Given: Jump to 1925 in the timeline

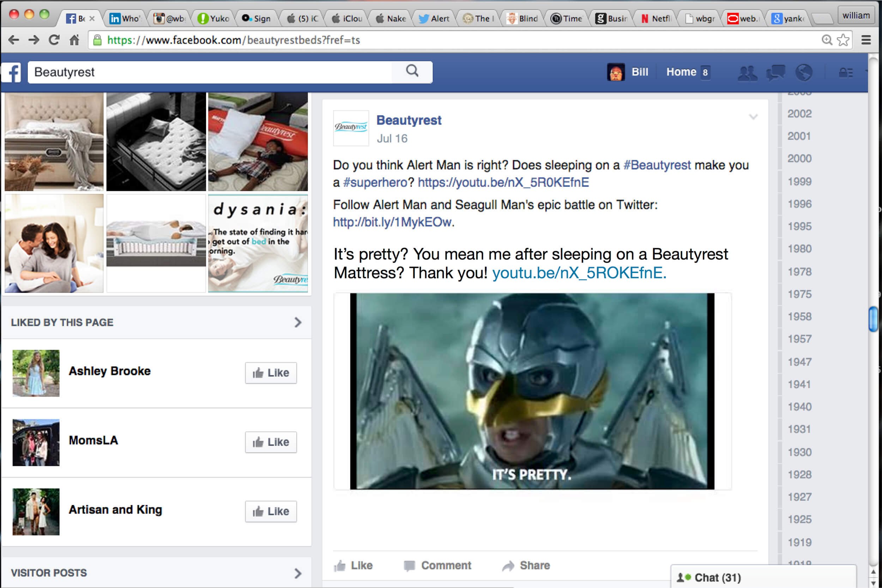Looking at the screenshot, I should 799,519.
